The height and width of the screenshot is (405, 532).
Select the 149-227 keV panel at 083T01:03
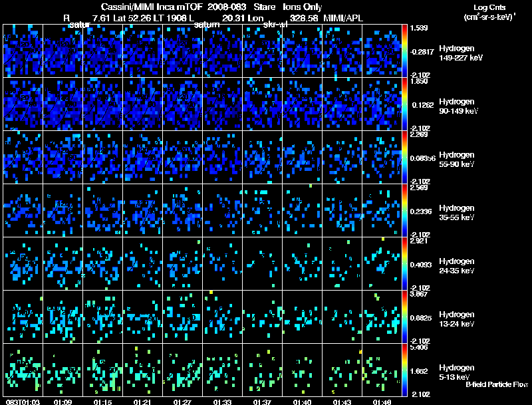click(x=23, y=51)
